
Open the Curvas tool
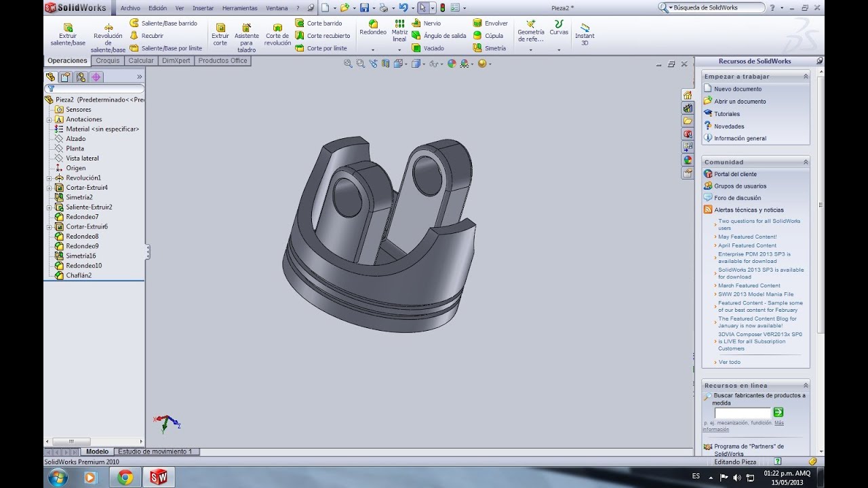559,28
